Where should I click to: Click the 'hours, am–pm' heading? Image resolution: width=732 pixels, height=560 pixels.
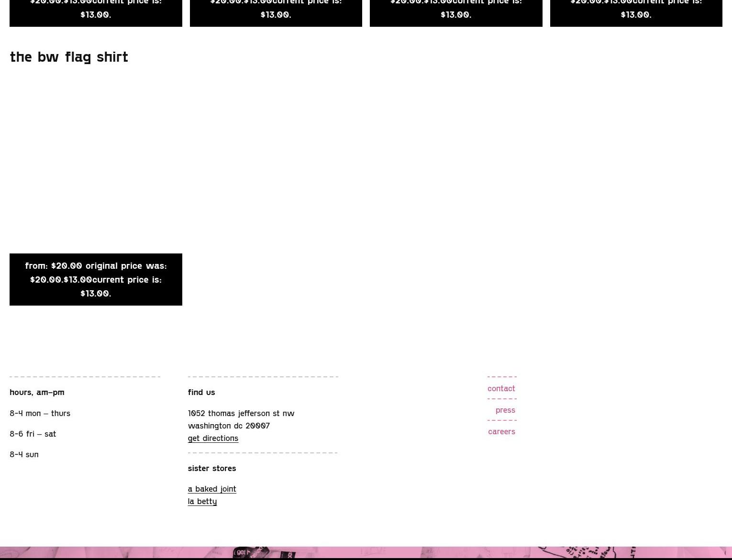pyautogui.click(x=37, y=392)
